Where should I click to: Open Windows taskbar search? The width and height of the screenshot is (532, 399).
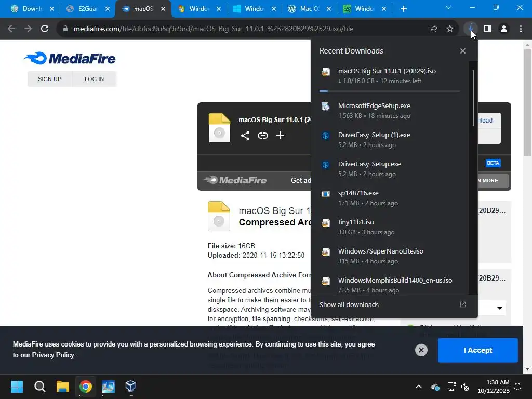39,387
